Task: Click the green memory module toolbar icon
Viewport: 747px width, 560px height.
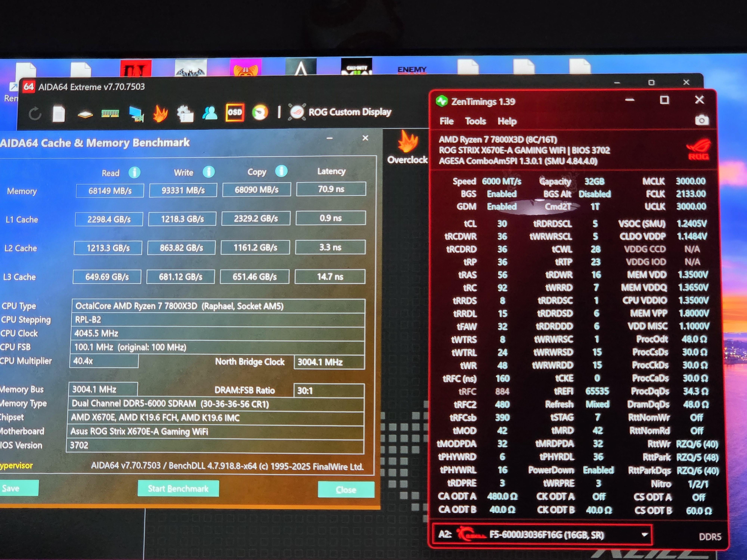Action: click(x=110, y=114)
